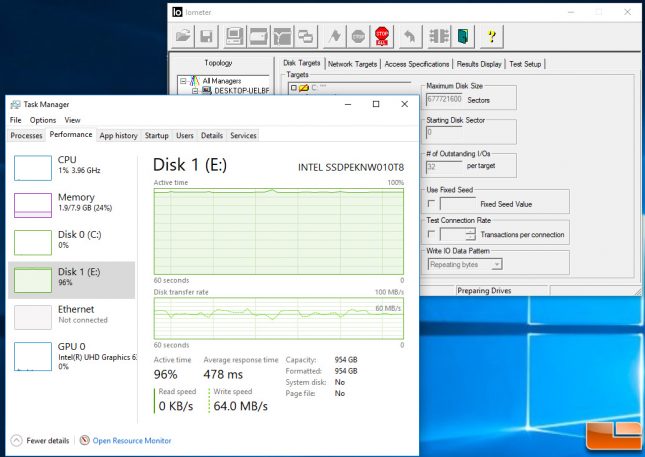
Task: Click the 64.0 MB/s write speed value
Action: point(240,406)
